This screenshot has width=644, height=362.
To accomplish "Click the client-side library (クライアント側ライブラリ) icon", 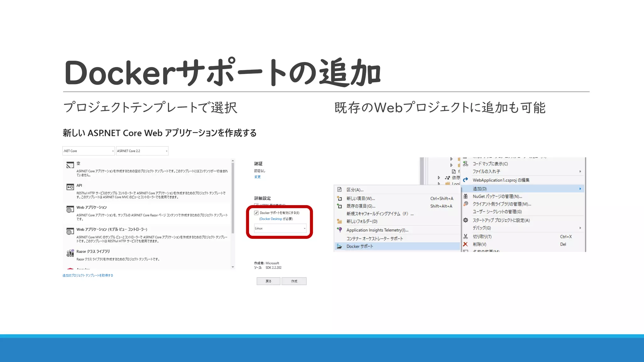I will point(466,204).
